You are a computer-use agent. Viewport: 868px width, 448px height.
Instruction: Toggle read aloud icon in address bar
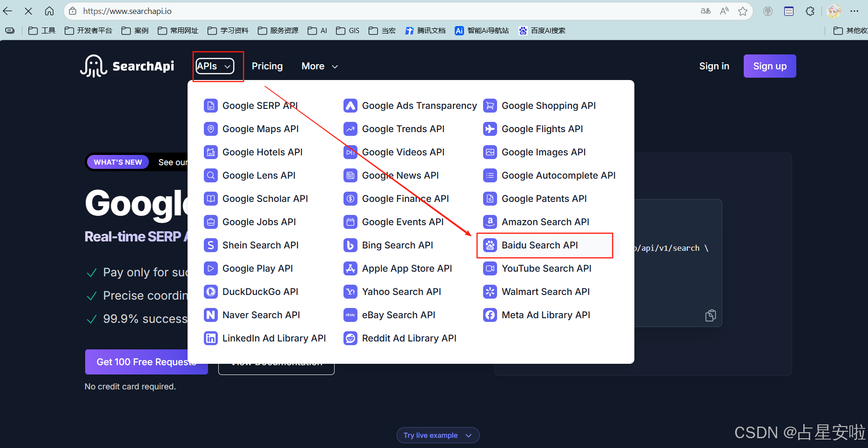pos(724,11)
